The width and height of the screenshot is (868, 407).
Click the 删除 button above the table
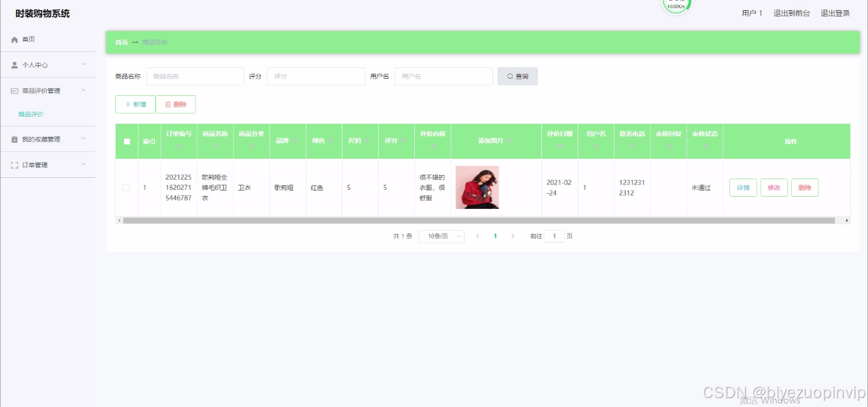(x=175, y=104)
